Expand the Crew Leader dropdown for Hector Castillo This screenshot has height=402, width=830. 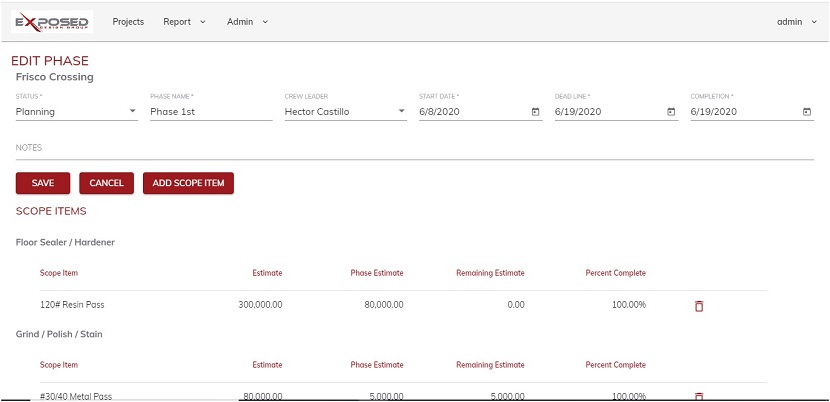point(346,112)
